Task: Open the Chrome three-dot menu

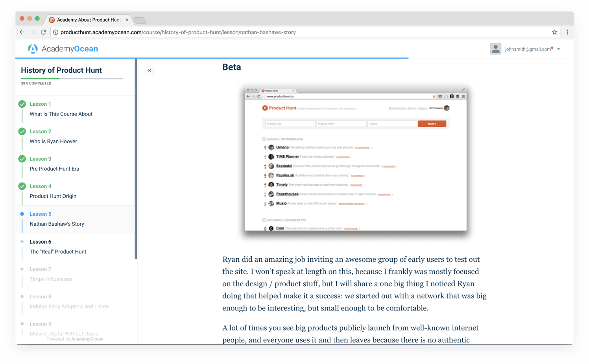Action: (567, 32)
